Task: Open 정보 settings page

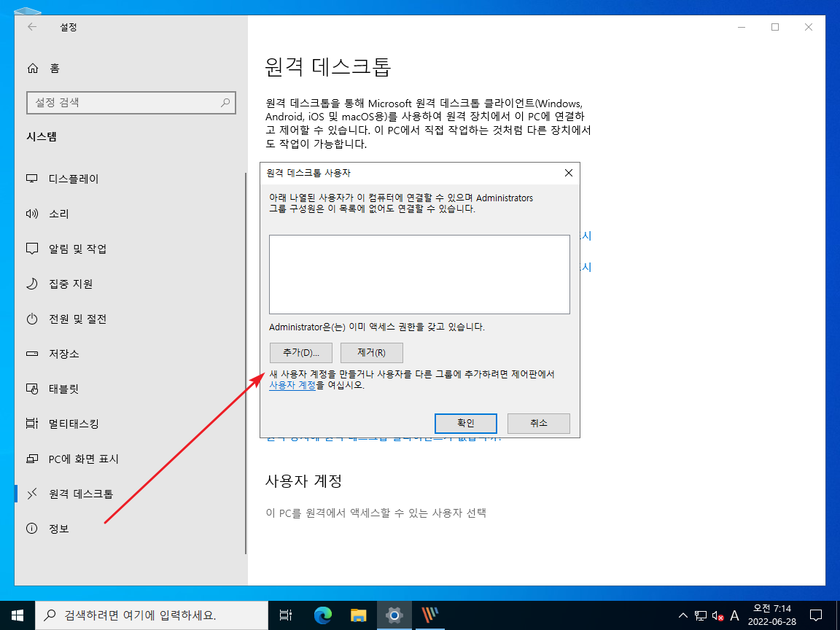Action: pos(59,529)
